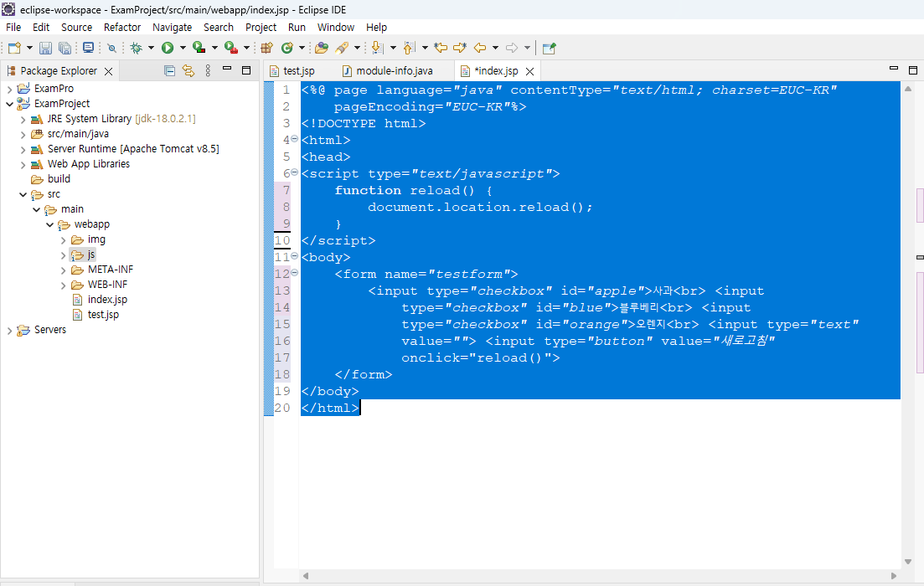Fold the script block at line 6
The image size is (924, 586).
[295, 172]
